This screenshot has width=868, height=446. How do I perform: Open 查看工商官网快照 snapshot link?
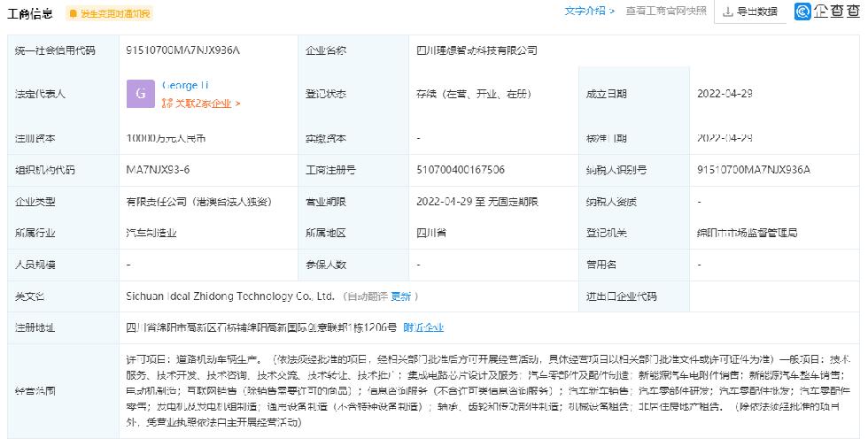(665, 12)
